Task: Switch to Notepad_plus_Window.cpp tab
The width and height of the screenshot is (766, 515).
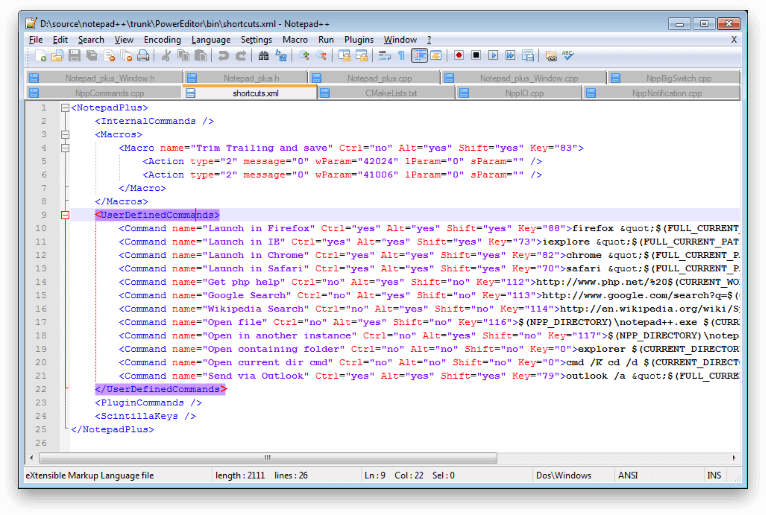Action: (x=524, y=78)
